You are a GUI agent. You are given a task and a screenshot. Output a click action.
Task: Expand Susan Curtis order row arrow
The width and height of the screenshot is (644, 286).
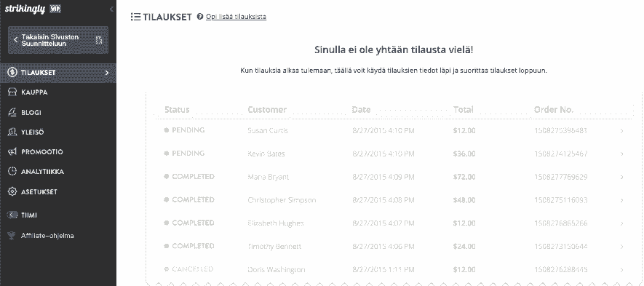click(x=622, y=131)
